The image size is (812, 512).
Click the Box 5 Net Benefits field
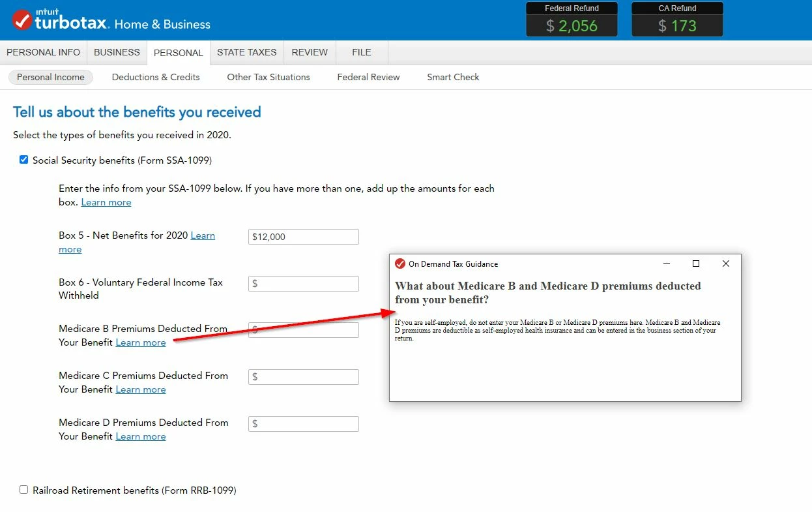pyautogui.click(x=304, y=237)
